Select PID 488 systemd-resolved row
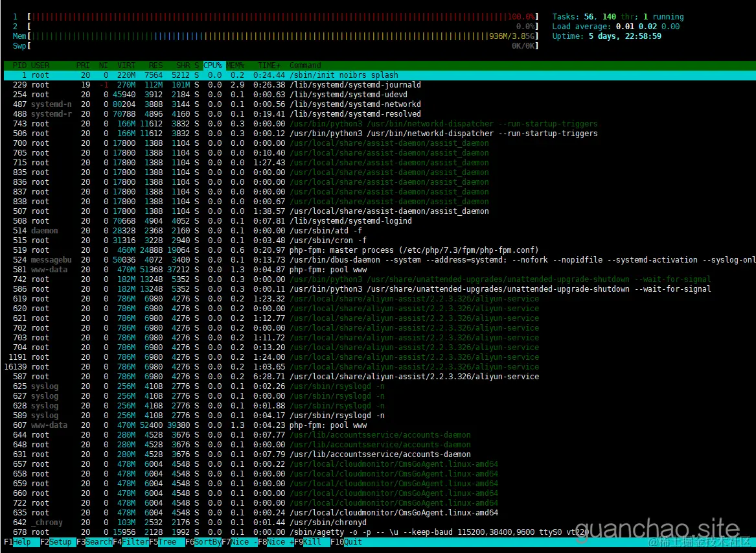Image resolution: width=756 pixels, height=553 pixels. point(380,114)
